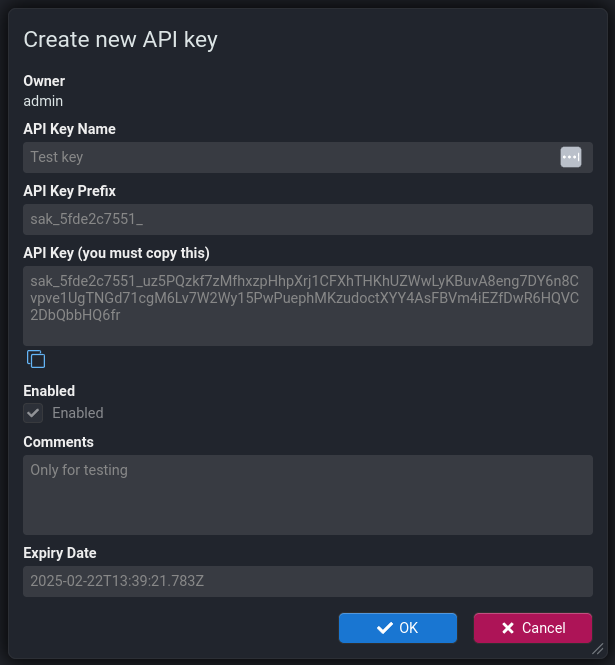Click the API Key Prefix field

(x=308, y=219)
